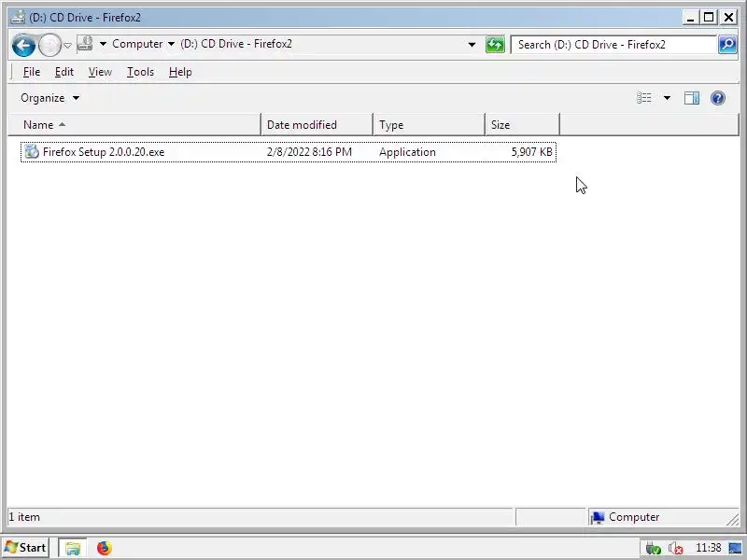Click the greyed-out Forward arrow button
The image size is (747, 560).
pos(49,46)
